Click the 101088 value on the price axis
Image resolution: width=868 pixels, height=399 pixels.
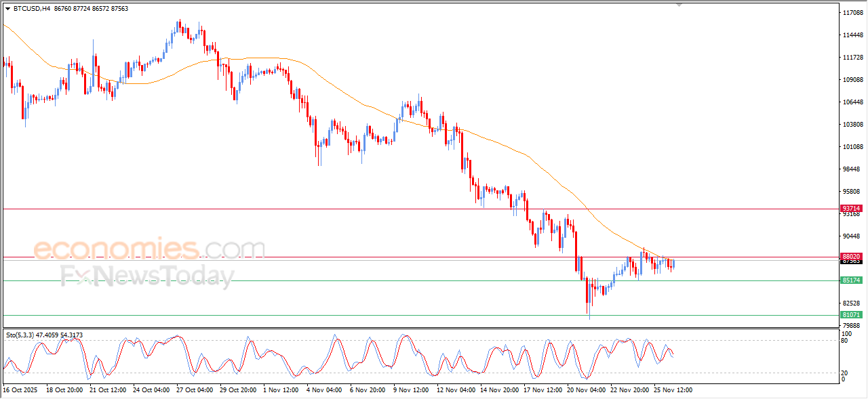852,147
